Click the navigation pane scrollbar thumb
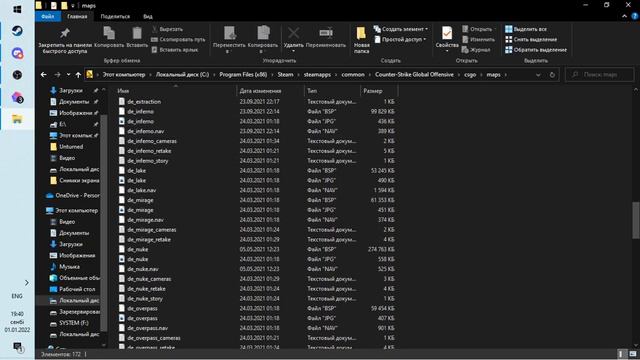 (x=104, y=222)
